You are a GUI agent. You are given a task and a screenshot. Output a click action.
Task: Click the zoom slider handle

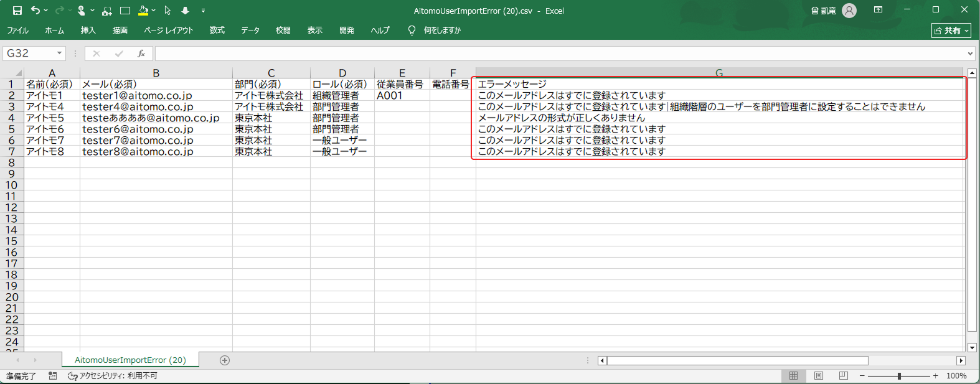(899, 376)
